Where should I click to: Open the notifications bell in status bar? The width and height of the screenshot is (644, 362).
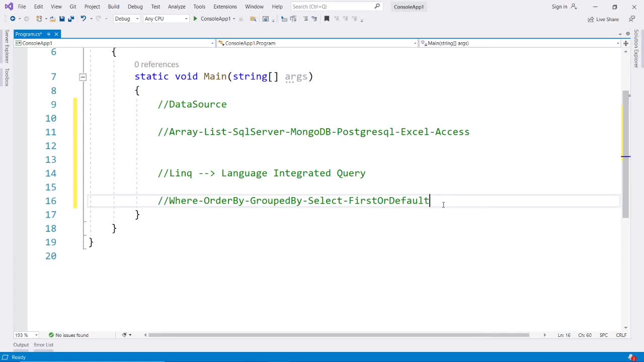click(x=632, y=357)
